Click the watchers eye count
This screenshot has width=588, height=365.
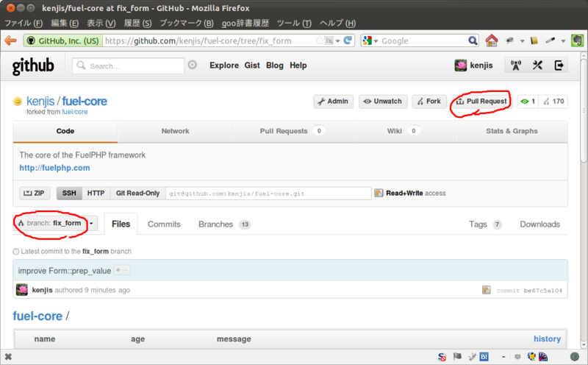(x=528, y=102)
